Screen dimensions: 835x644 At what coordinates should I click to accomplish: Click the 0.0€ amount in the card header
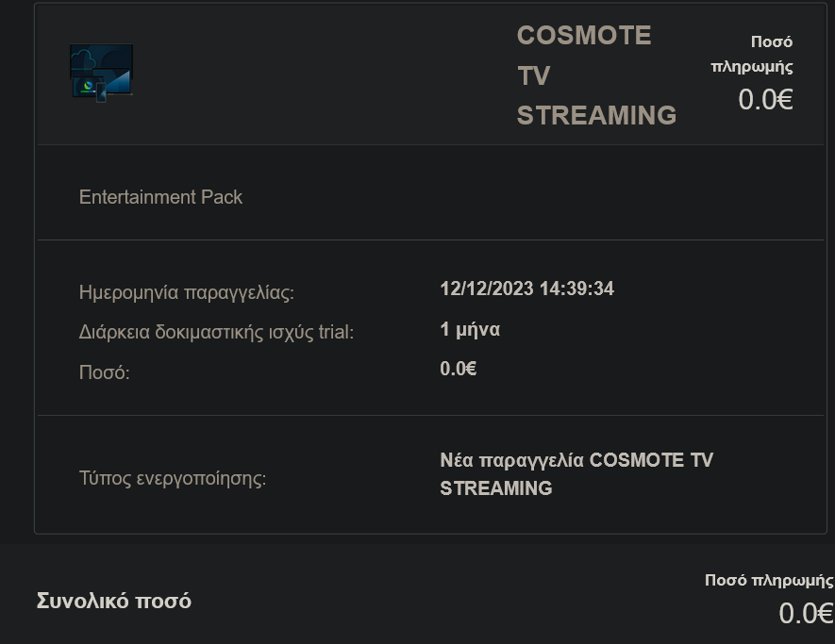tap(765, 100)
